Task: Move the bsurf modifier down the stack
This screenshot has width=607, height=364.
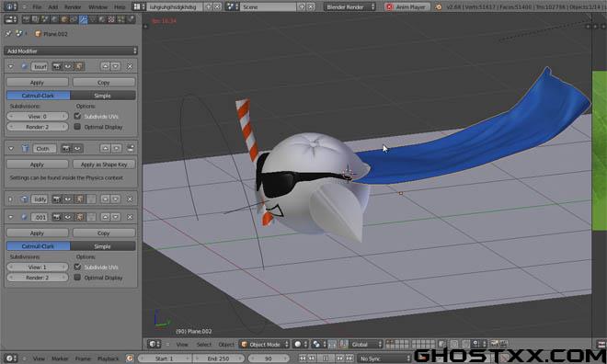Action: (116, 66)
